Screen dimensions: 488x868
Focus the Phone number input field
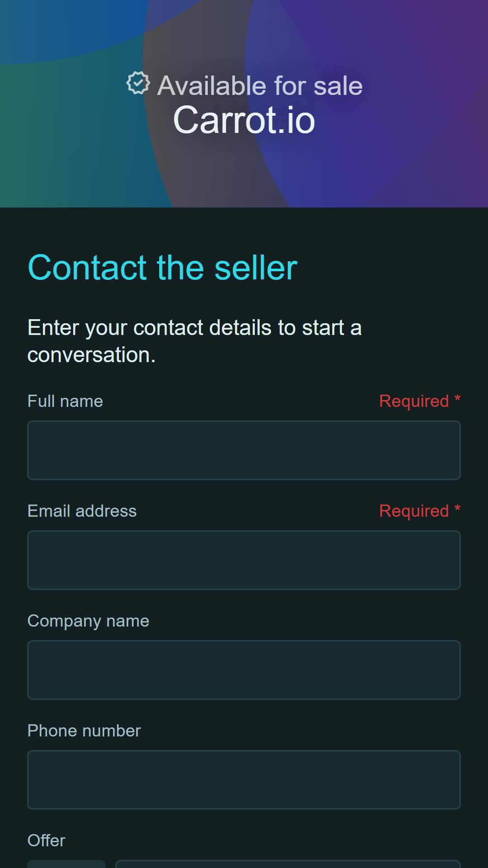[x=244, y=780]
